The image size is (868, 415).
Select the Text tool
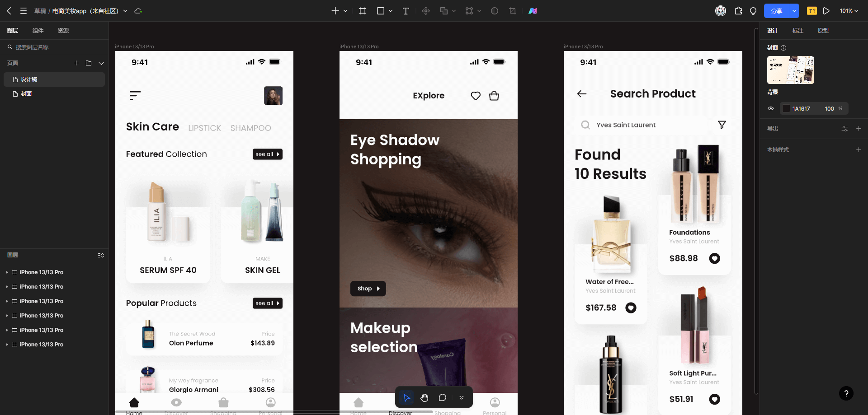(406, 11)
